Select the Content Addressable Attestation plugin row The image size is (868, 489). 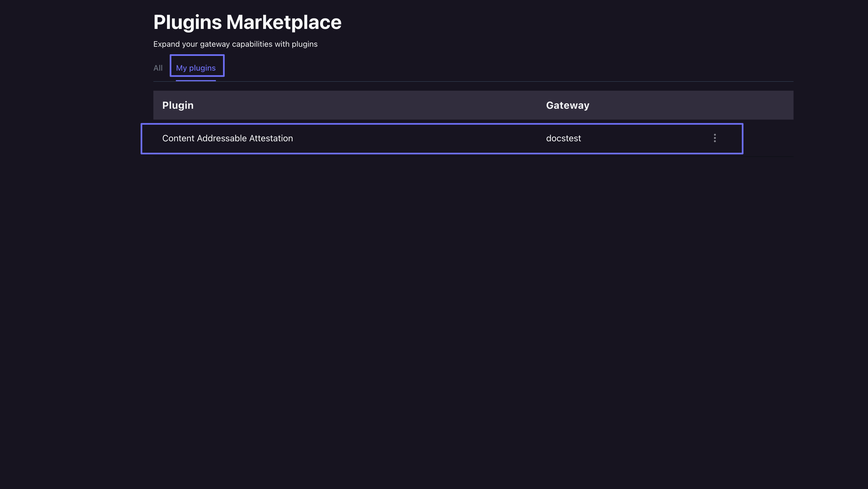[404, 139]
